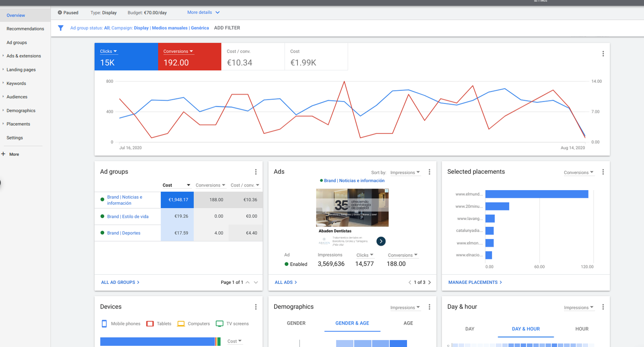
Task: Open the chart card three-dot menu
Action: [603, 54]
